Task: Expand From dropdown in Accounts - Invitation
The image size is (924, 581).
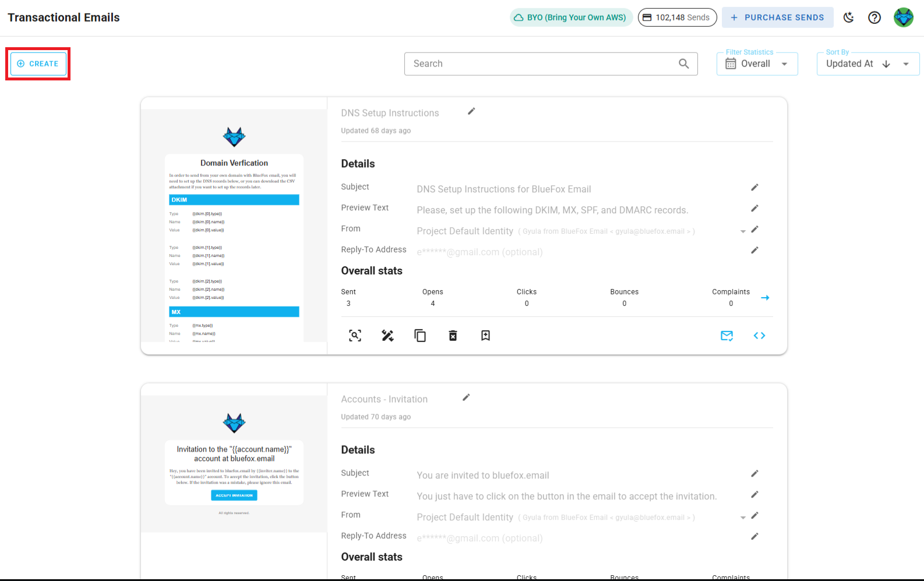Action: pyautogui.click(x=743, y=517)
